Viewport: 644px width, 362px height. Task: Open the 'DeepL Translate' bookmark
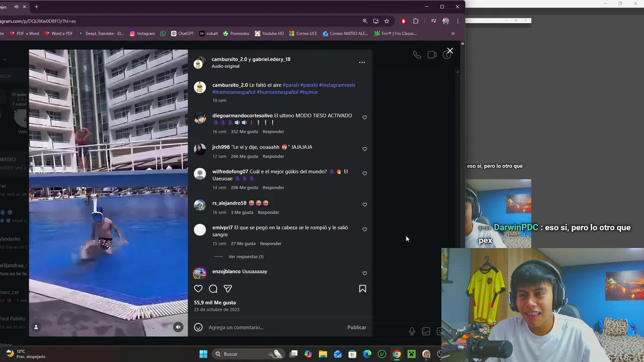click(x=100, y=34)
